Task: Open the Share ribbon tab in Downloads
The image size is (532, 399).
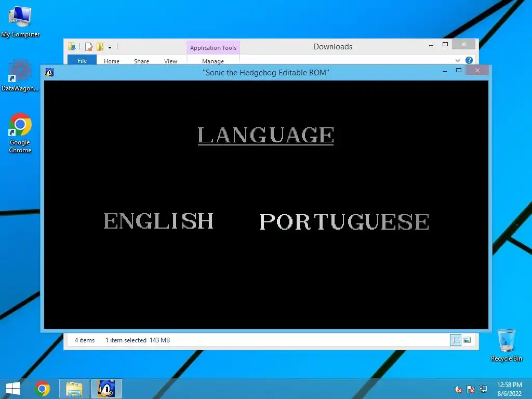Action: click(x=141, y=61)
